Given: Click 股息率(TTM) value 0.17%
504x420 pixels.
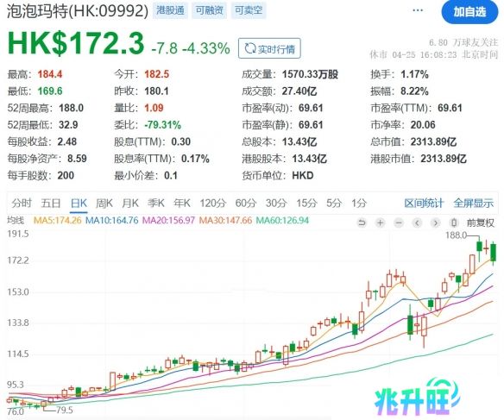Looking at the screenshot, I should (195, 159).
